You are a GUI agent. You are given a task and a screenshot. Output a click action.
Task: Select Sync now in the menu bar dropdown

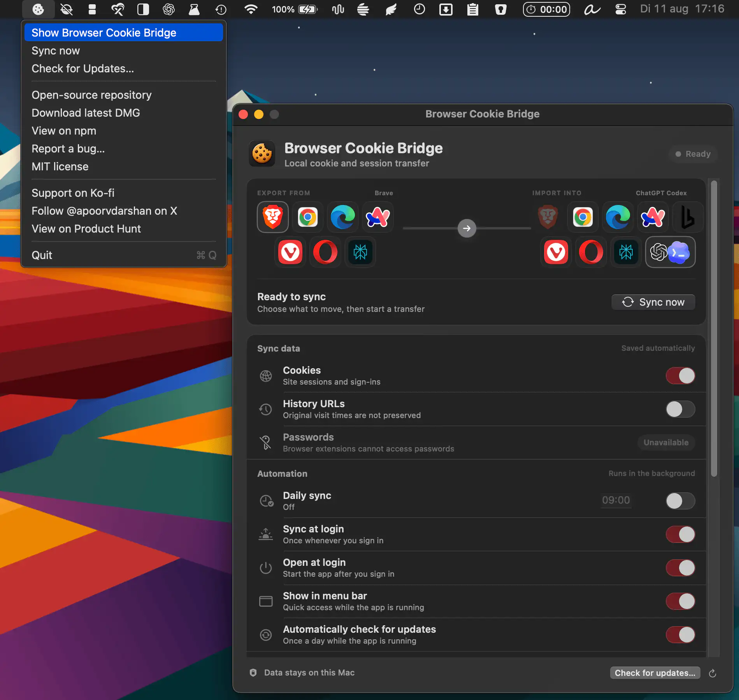(x=124, y=51)
